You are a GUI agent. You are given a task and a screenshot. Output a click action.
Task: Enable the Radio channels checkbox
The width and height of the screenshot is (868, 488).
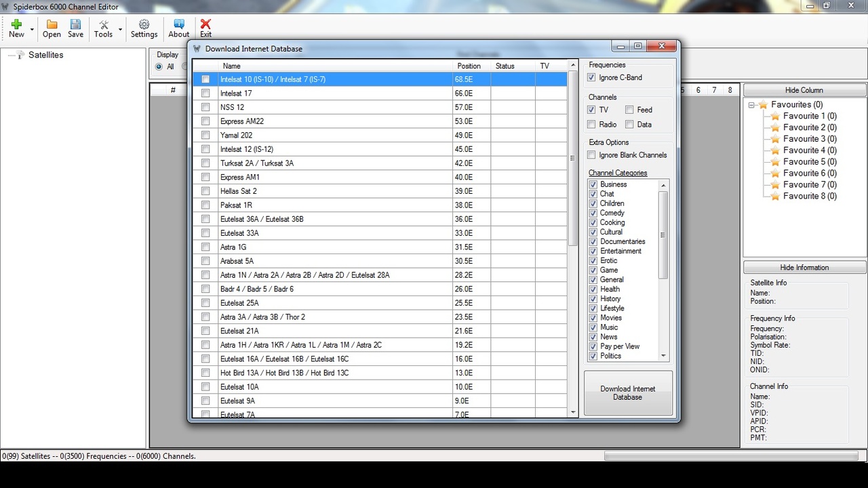pyautogui.click(x=591, y=125)
